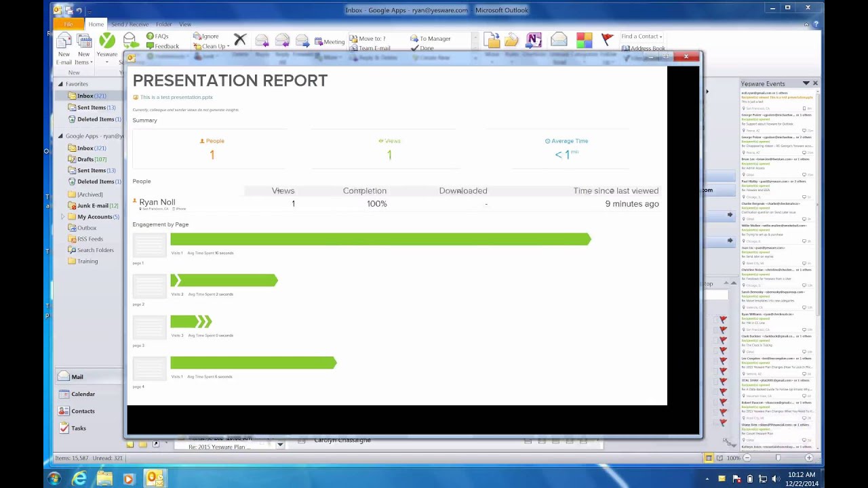This screenshot has width=868, height=488.
Task: Open the [Archived] folder
Action: (85, 195)
